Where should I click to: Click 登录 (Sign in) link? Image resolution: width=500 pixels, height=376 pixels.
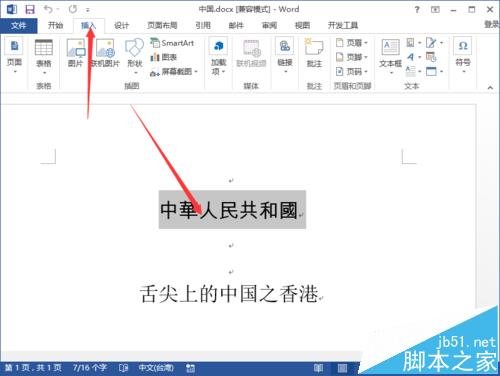(x=492, y=24)
